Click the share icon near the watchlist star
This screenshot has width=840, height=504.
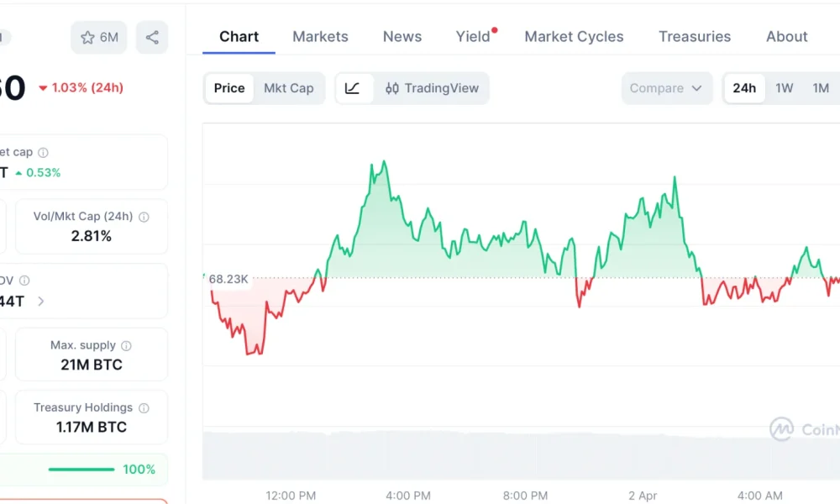[x=152, y=37]
